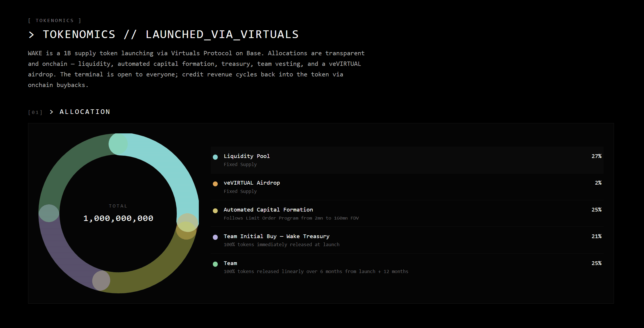The image size is (644, 328).
Task: Click the 21% Wake Treasury percentage
Action: [x=596, y=236]
